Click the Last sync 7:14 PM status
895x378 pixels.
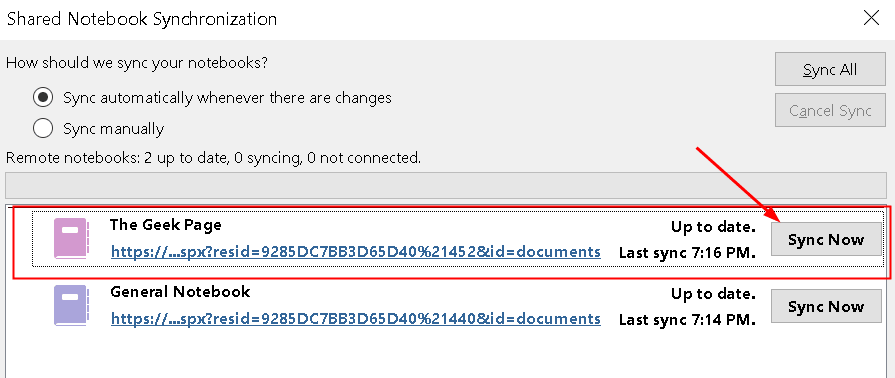(x=687, y=319)
